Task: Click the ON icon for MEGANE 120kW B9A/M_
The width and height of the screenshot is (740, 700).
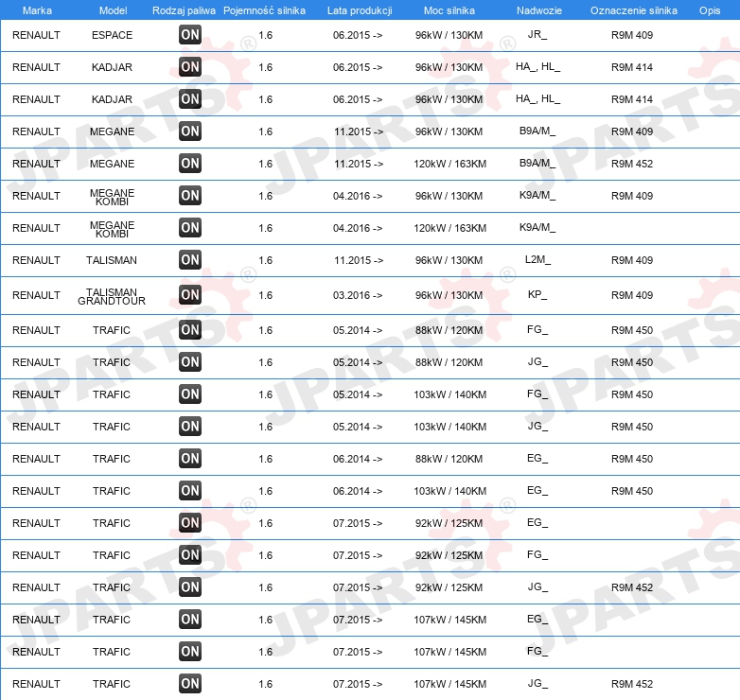Action: point(190,164)
